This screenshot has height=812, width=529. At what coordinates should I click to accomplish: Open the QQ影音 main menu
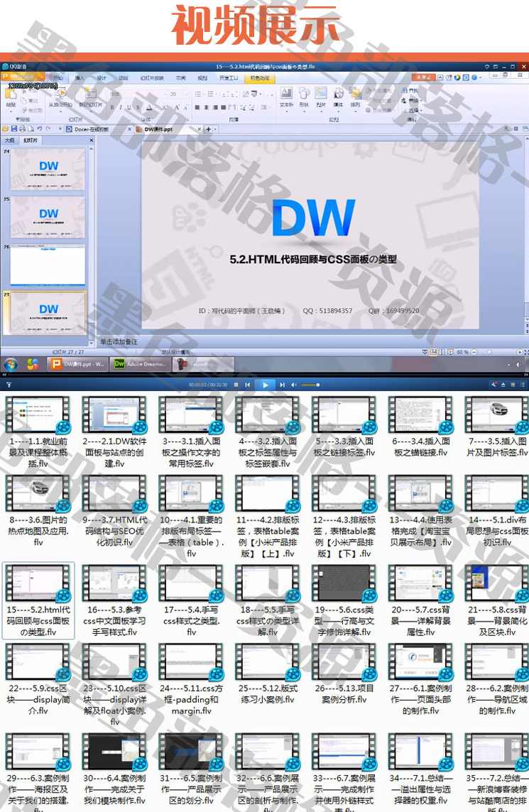coord(14,66)
